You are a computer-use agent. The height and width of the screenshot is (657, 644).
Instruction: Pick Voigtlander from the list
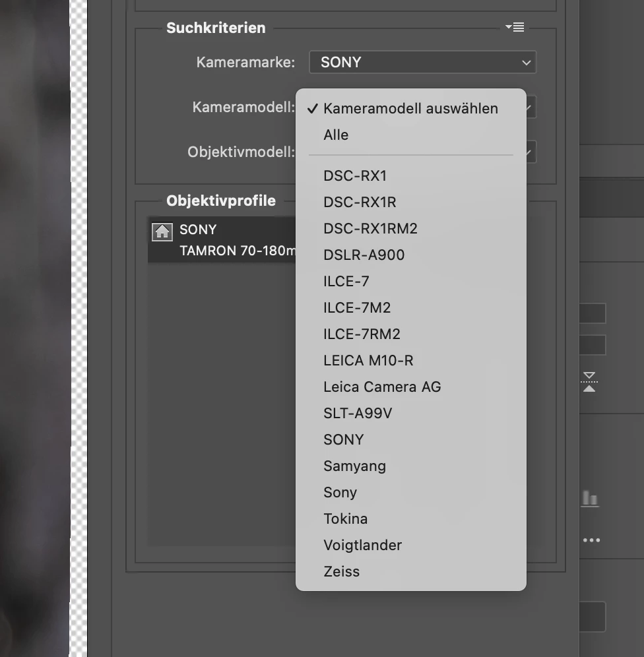pyautogui.click(x=410, y=545)
